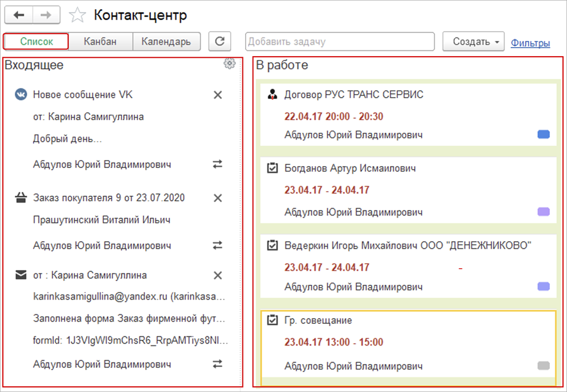
Task: Refresh the task list
Action: pos(220,41)
